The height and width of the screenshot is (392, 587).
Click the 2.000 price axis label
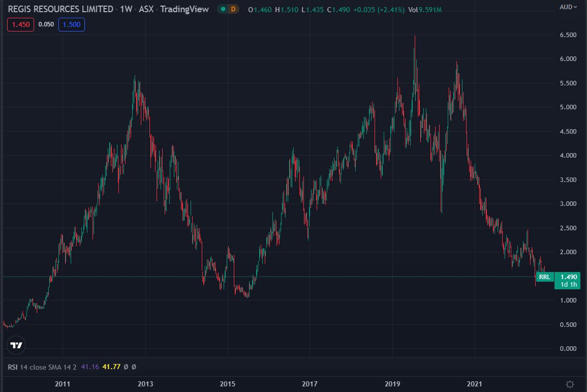568,252
